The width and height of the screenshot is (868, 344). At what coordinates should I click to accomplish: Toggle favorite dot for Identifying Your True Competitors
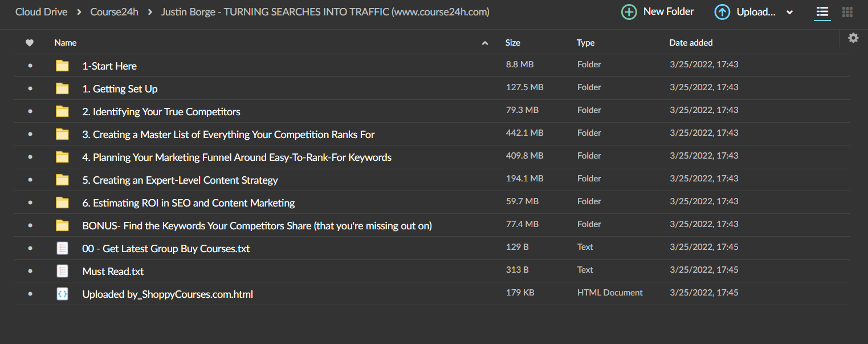[x=30, y=111]
